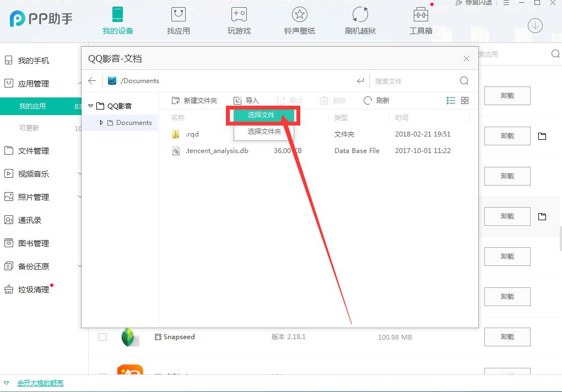Viewport: 562px width, 392px height.
Task: Click the 修复闪退 repair tool link
Action: (474, 3)
